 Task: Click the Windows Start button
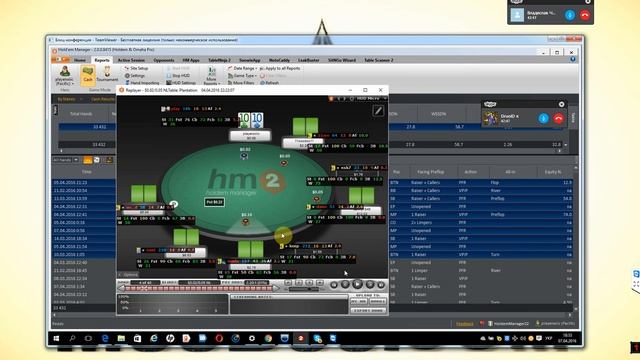click(56, 338)
